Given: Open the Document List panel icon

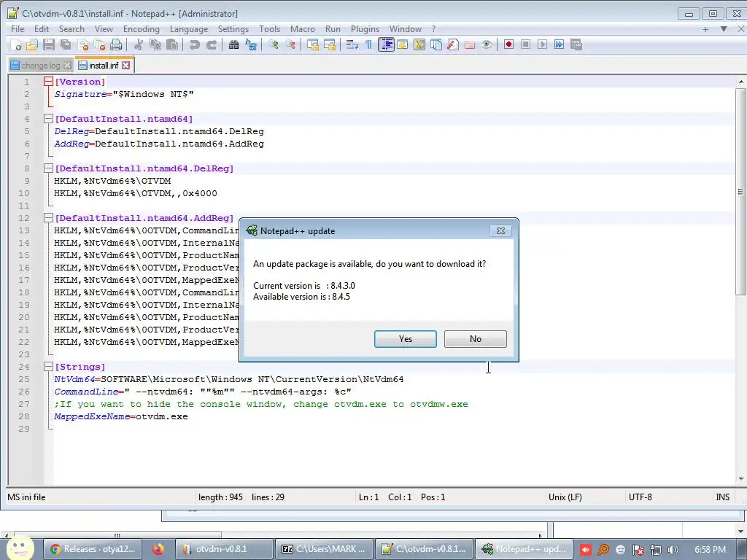Looking at the screenshot, I should tap(436, 44).
